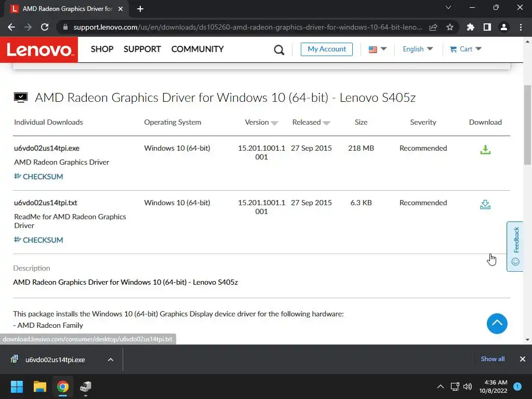
Task: Open the clock and date in taskbar
Action: [x=494, y=387]
